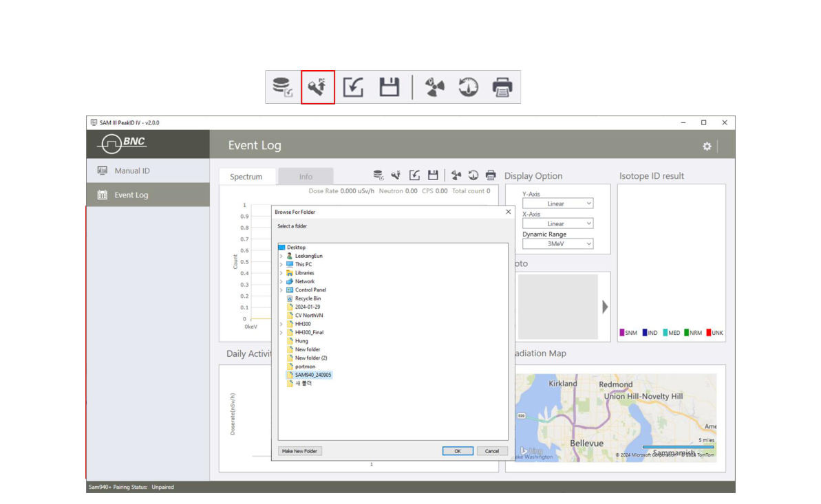Switch to the Spectrum tab
Viewport: 821px width, 504px height.
(x=246, y=177)
